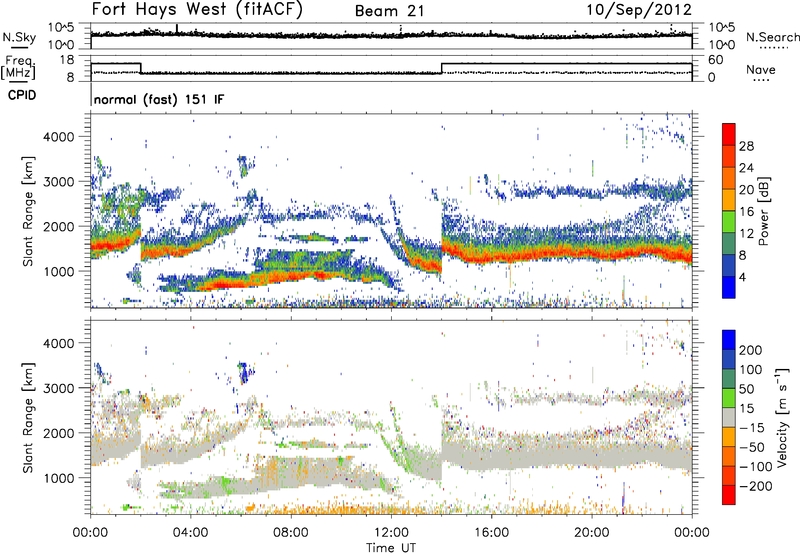This screenshot has height=554, width=800.
Task: Click the "Freq. [MHz]" axis label
Action: (x=19, y=67)
